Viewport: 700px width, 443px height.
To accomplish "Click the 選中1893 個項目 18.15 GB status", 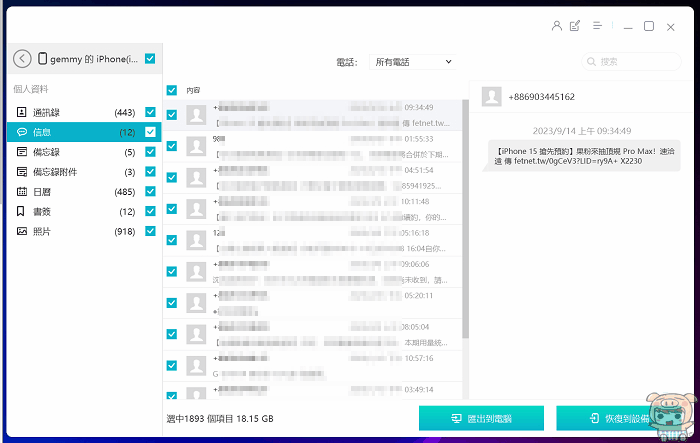I will [220, 418].
